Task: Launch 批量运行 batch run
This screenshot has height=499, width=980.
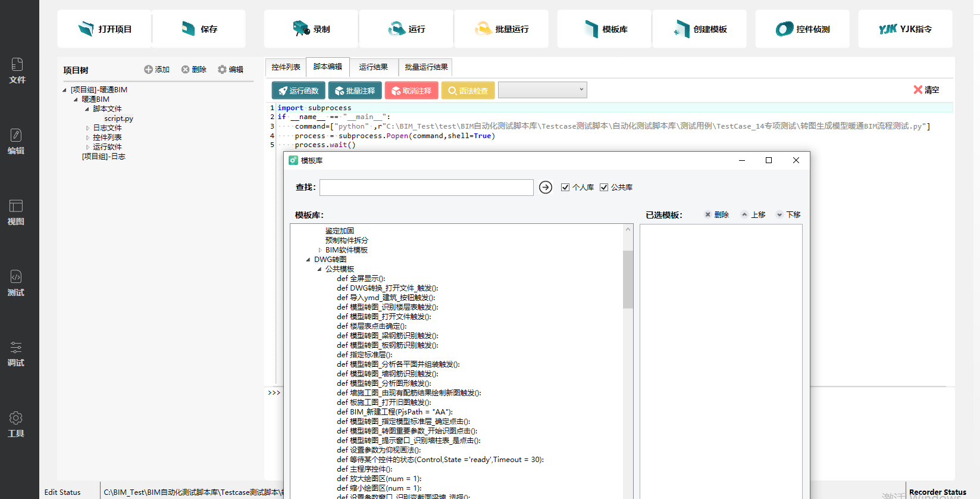Action: click(501, 29)
